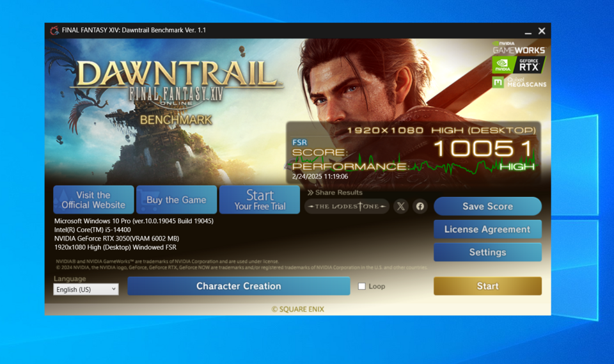The width and height of the screenshot is (614, 364).
Task: Visit the Official Website
Action: point(93,200)
